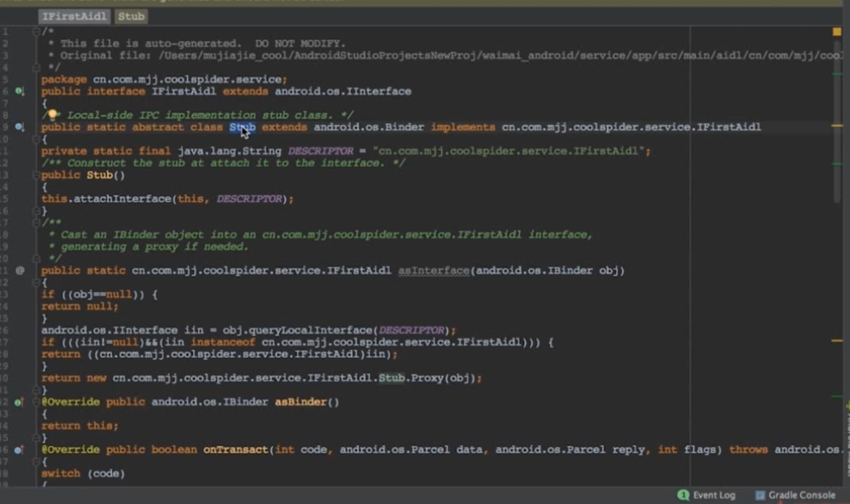850x504 pixels.
Task: Click the vertical editor scrollbar thumb
Action: click(x=837, y=122)
